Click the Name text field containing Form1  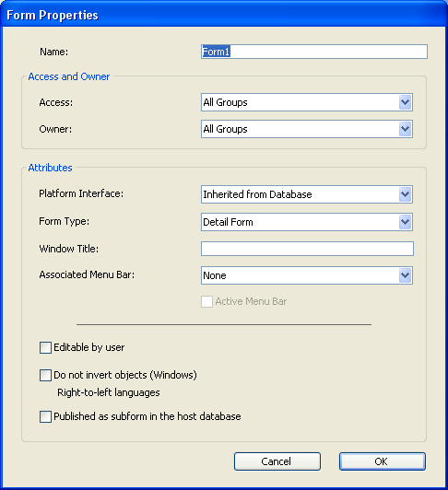coord(314,52)
